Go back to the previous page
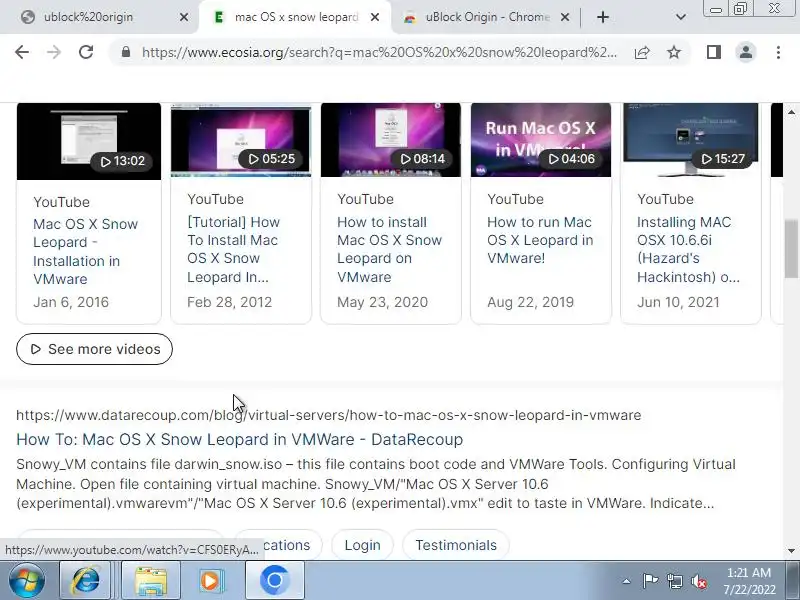800x600 pixels. pyautogui.click(x=22, y=52)
